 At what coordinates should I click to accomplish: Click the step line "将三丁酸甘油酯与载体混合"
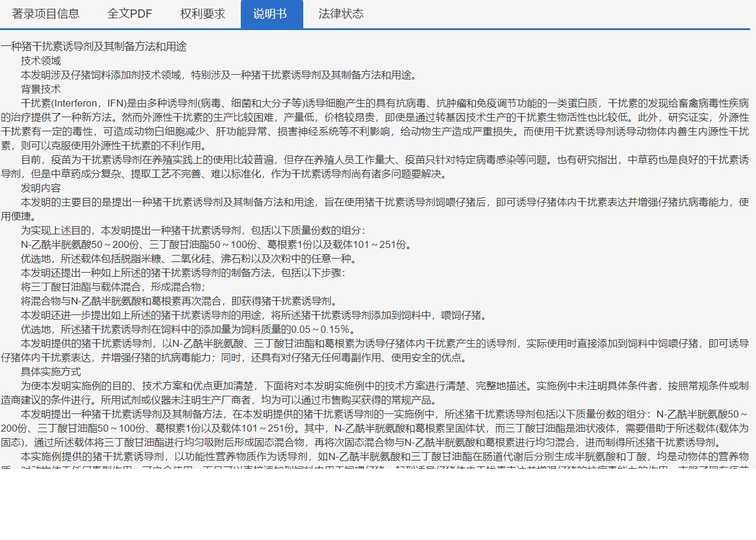tap(113, 287)
